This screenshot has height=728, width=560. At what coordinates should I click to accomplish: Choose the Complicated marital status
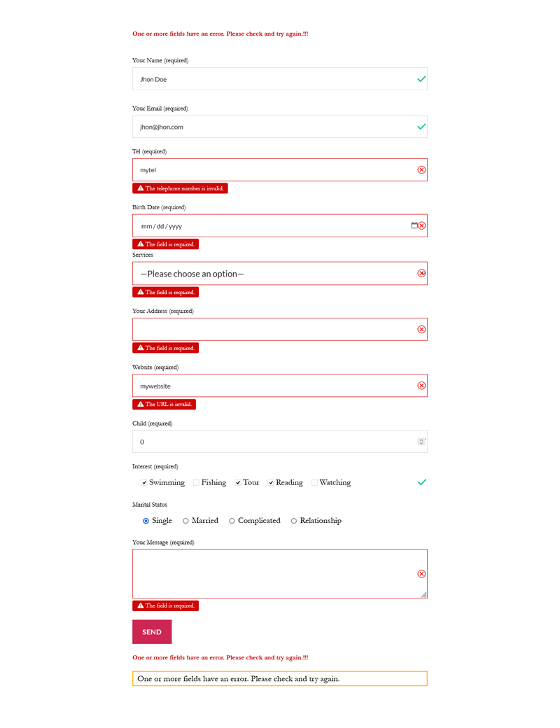pos(232,521)
